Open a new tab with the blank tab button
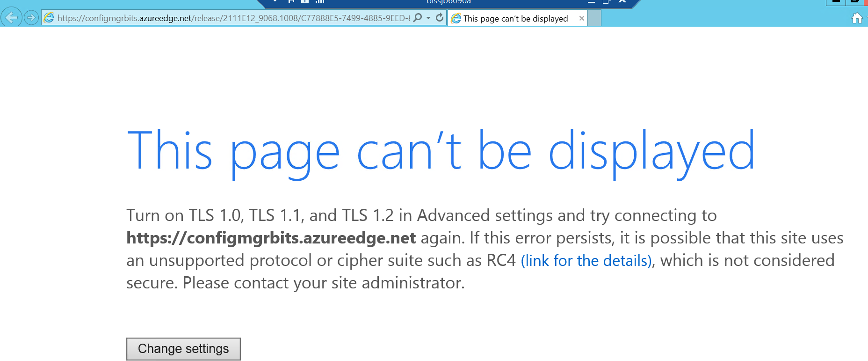This screenshot has width=868, height=361. point(594,18)
